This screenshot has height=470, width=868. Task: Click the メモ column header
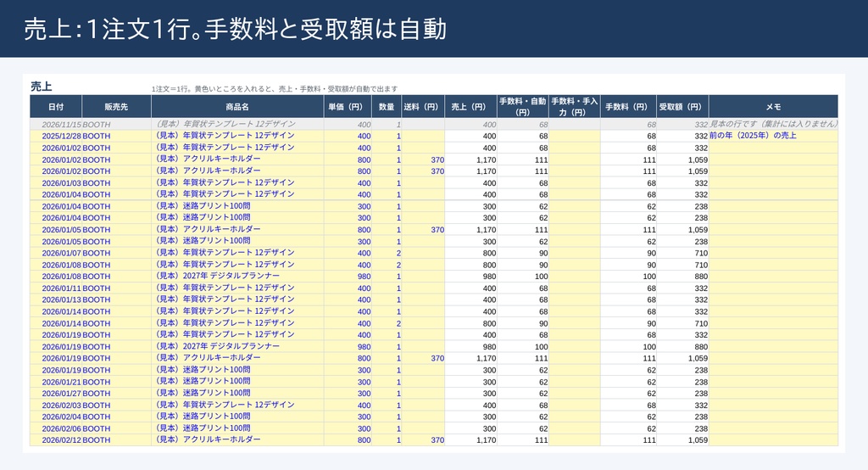pos(773,106)
